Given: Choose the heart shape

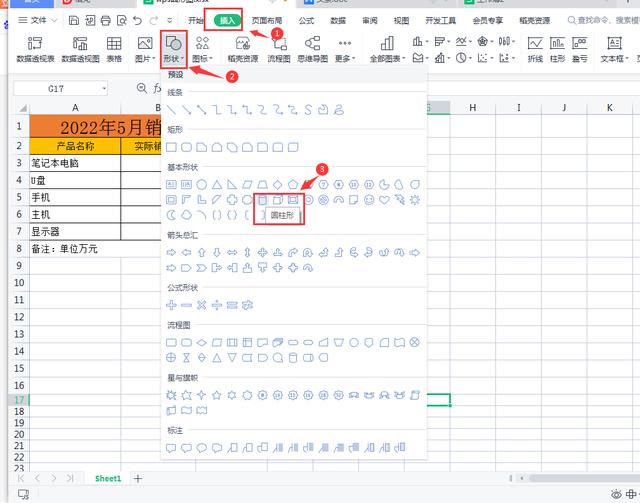Looking at the screenshot, I should [x=384, y=200].
